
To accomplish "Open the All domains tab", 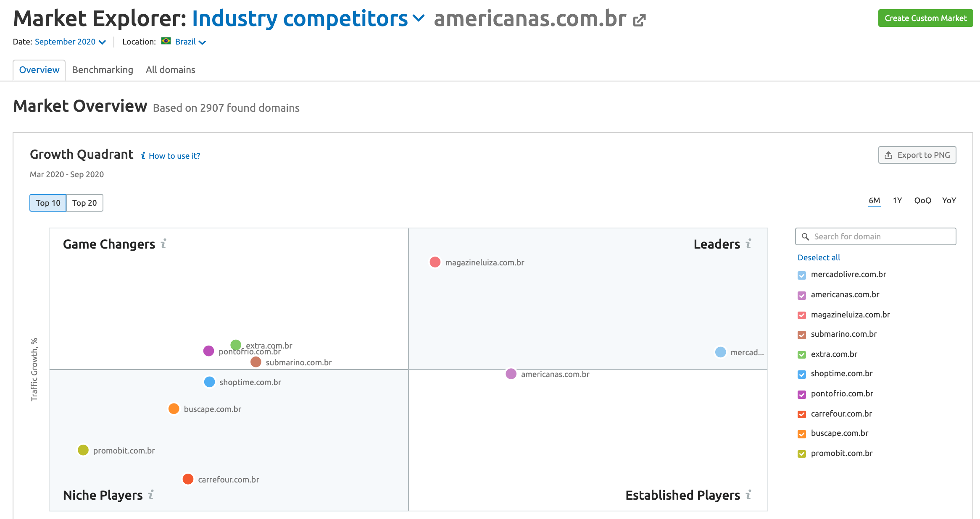I will click(x=170, y=70).
